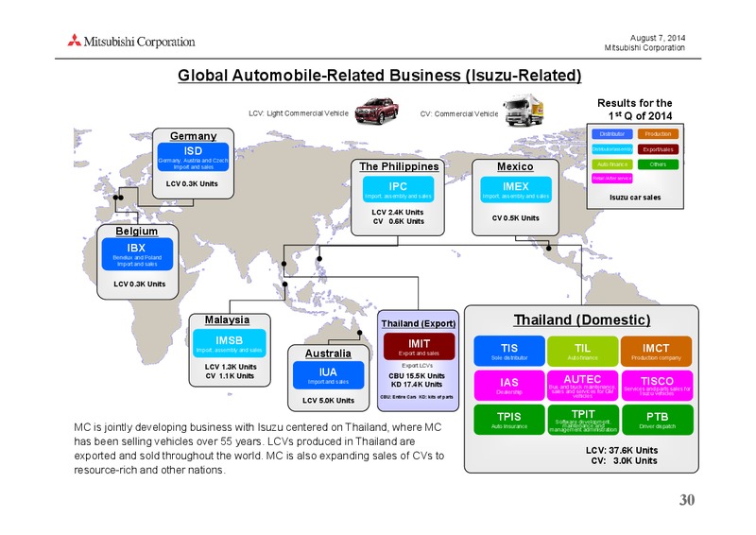This screenshot has width=756, height=535.
Task: Click the blue IBX box under Belgium
Action: pos(137,253)
